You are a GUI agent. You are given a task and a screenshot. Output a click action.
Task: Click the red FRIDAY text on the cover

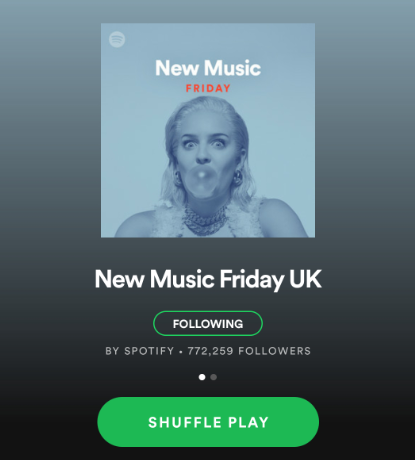208,88
